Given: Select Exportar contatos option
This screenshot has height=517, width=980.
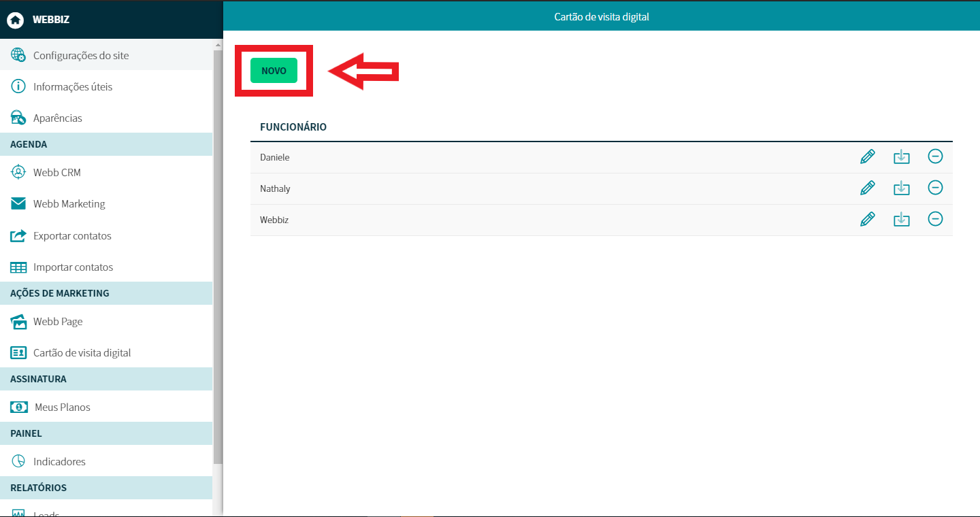Looking at the screenshot, I should pos(71,236).
